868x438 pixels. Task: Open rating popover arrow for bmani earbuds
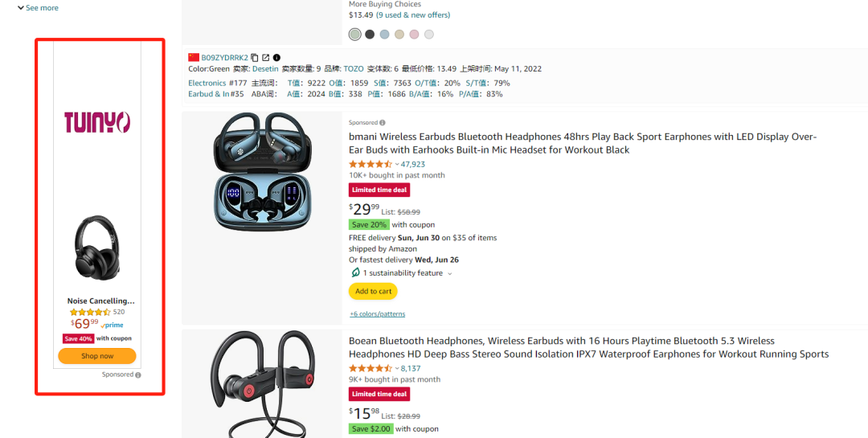click(397, 165)
